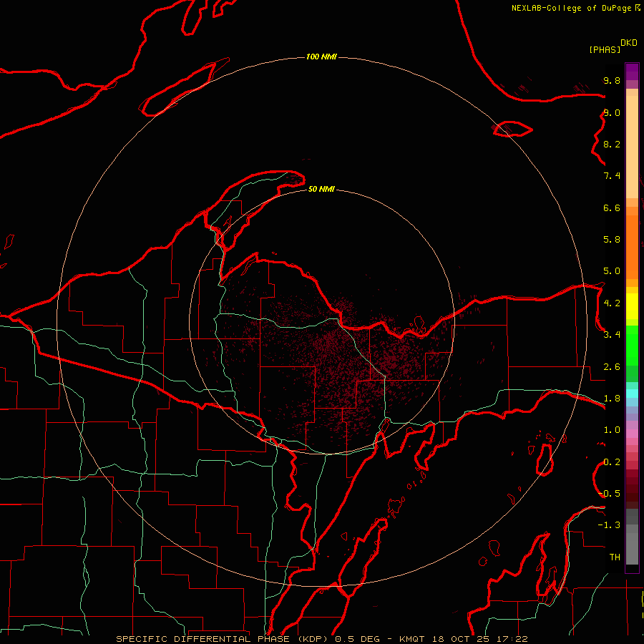Click the 1.8 scale value

tap(612, 399)
